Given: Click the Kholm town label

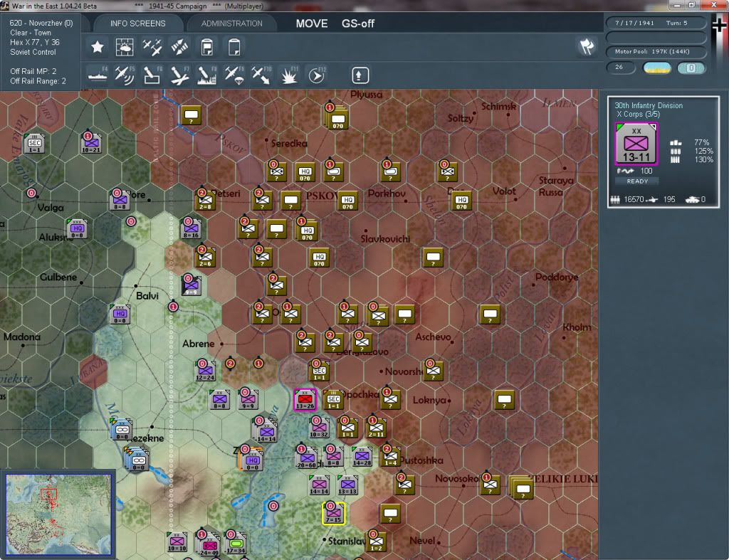Looking at the screenshot, I should (x=577, y=327).
